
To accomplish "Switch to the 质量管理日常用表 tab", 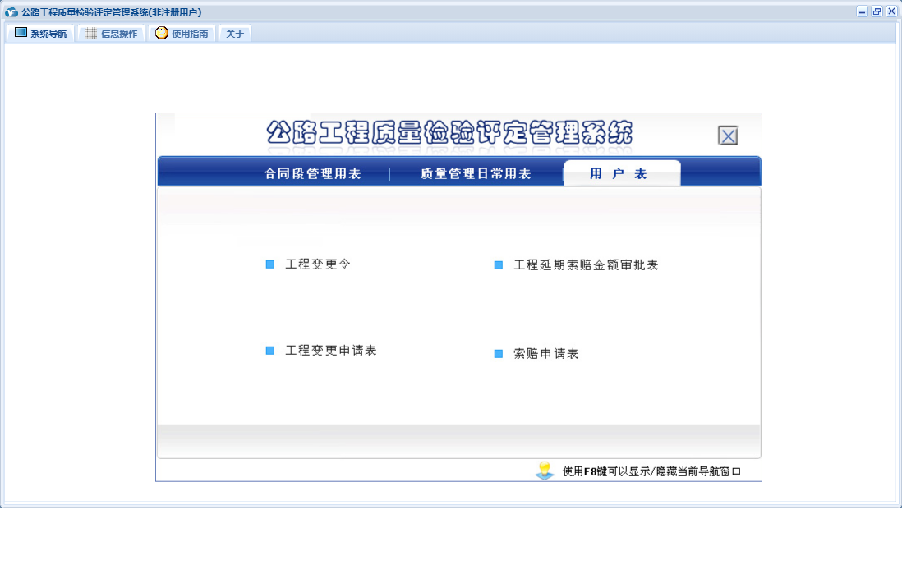I will pos(476,174).
